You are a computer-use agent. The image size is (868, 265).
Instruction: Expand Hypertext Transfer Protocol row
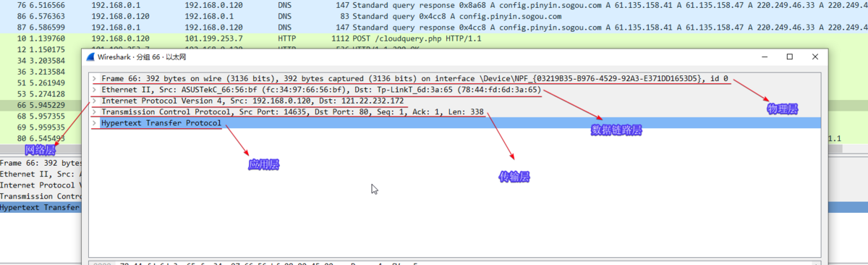point(94,123)
